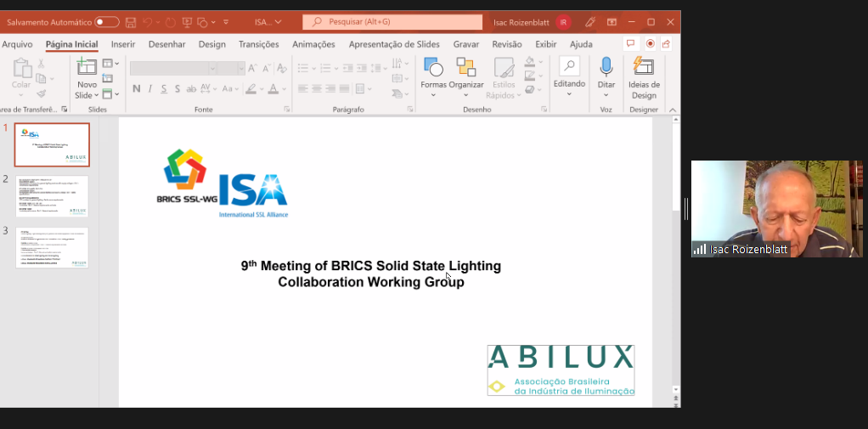The height and width of the screenshot is (429, 868).
Task: Click the text highlight color marker
Action: pyautogui.click(x=251, y=88)
